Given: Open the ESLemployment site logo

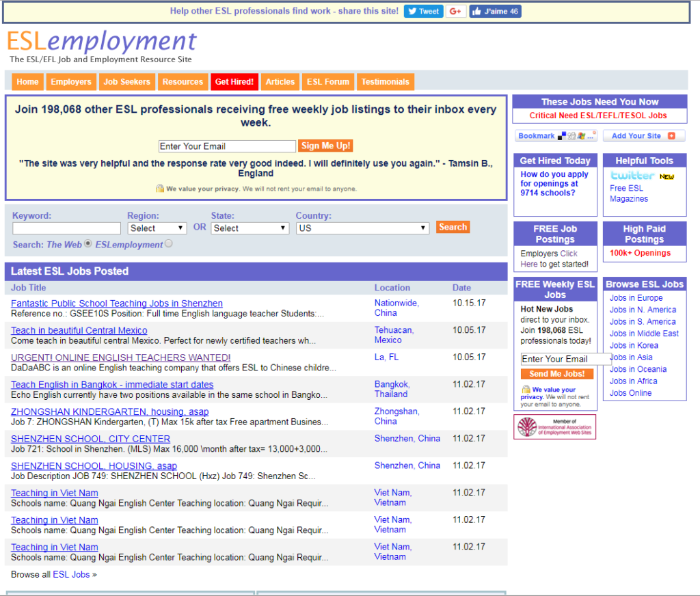Looking at the screenshot, I should click(102, 42).
